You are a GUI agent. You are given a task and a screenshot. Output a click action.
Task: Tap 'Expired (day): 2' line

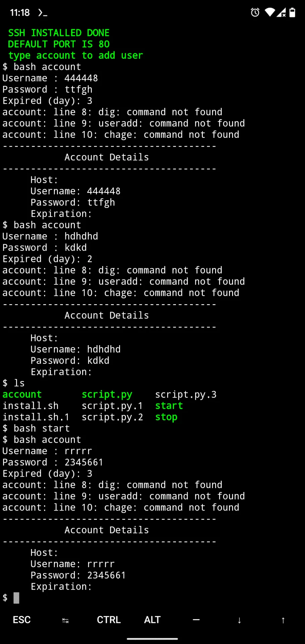47,259
